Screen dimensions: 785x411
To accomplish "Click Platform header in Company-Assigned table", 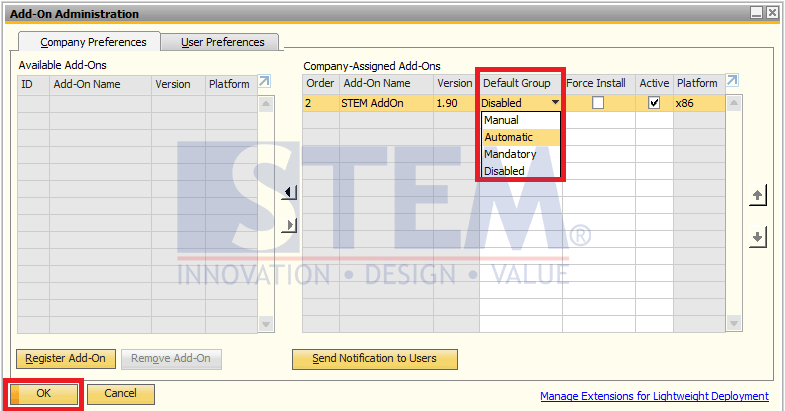I will (x=699, y=83).
